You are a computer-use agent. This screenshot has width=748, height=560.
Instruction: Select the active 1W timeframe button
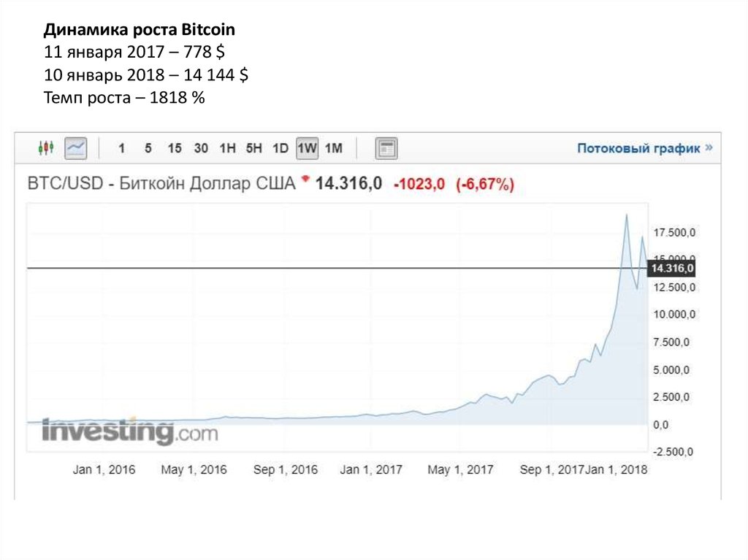coord(307,149)
